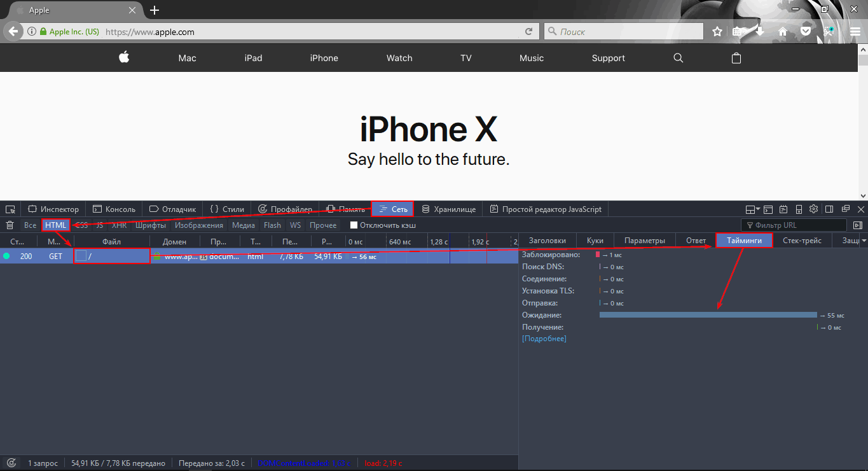Open the Scratchpad notepad icon
Viewport: 868px width, 471px height.
tap(783, 209)
